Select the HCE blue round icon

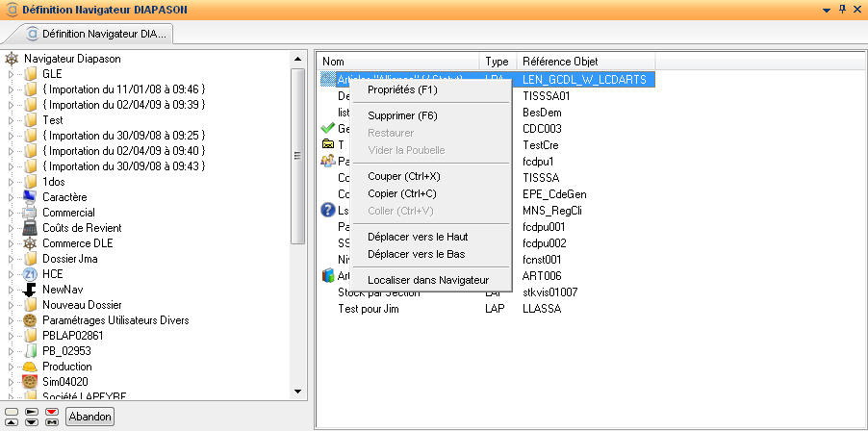tap(30, 274)
